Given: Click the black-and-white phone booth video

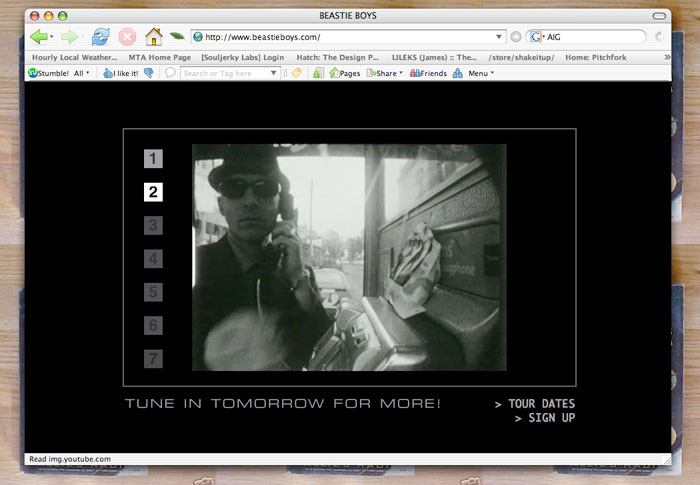Looking at the screenshot, I should click(349, 257).
